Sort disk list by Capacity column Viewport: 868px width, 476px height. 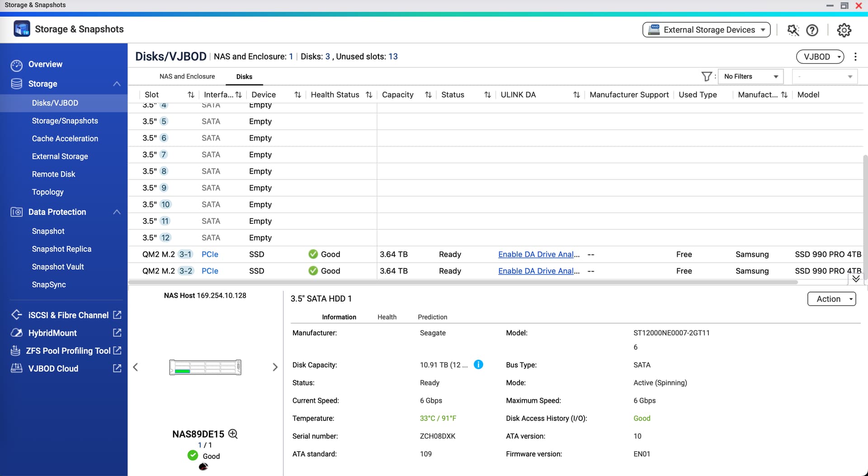tap(428, 95)
